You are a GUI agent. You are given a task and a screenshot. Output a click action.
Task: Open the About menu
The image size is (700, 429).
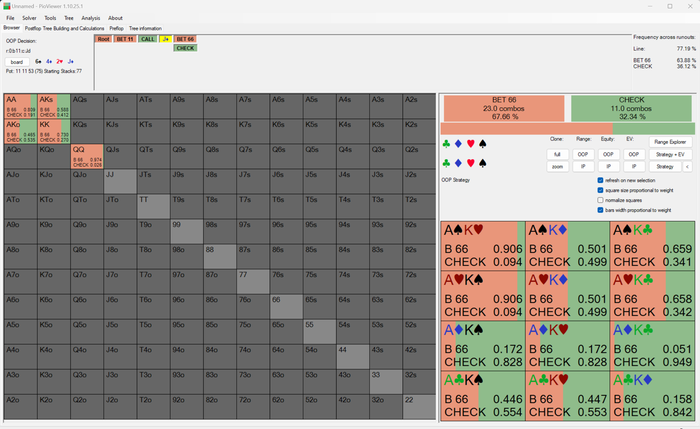(x=115, y=18)
